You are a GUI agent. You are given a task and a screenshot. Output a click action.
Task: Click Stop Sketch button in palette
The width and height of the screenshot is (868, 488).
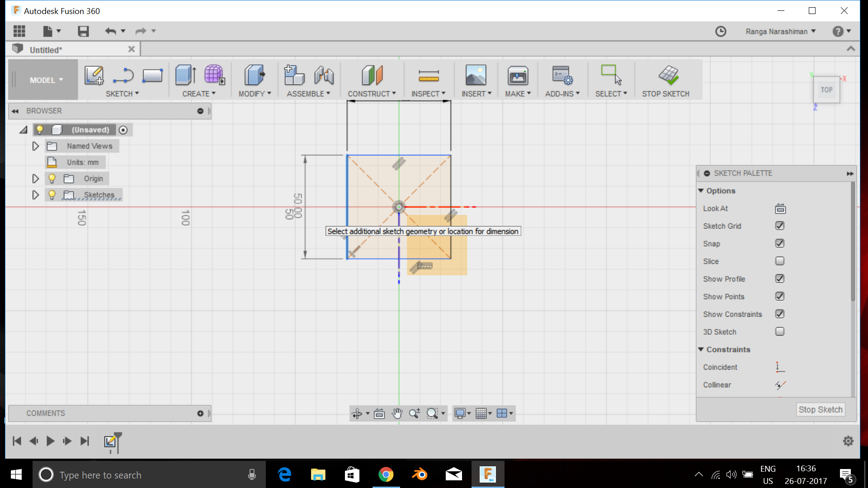820,409
